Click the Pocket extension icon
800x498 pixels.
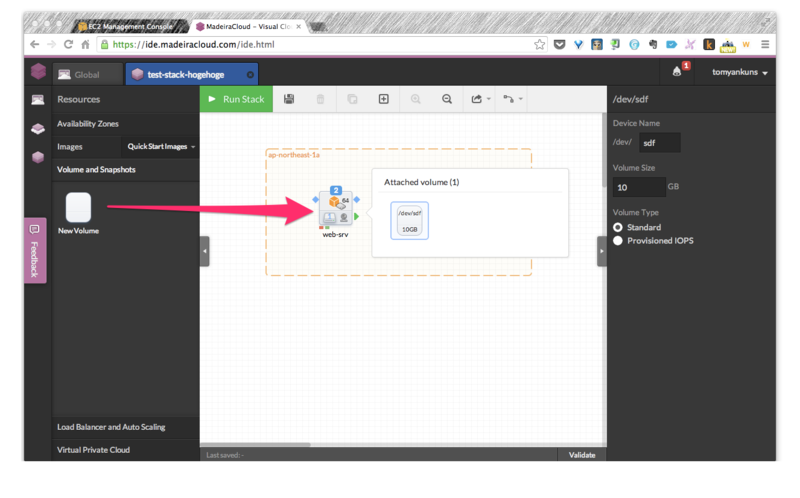[x=560, y=44]
